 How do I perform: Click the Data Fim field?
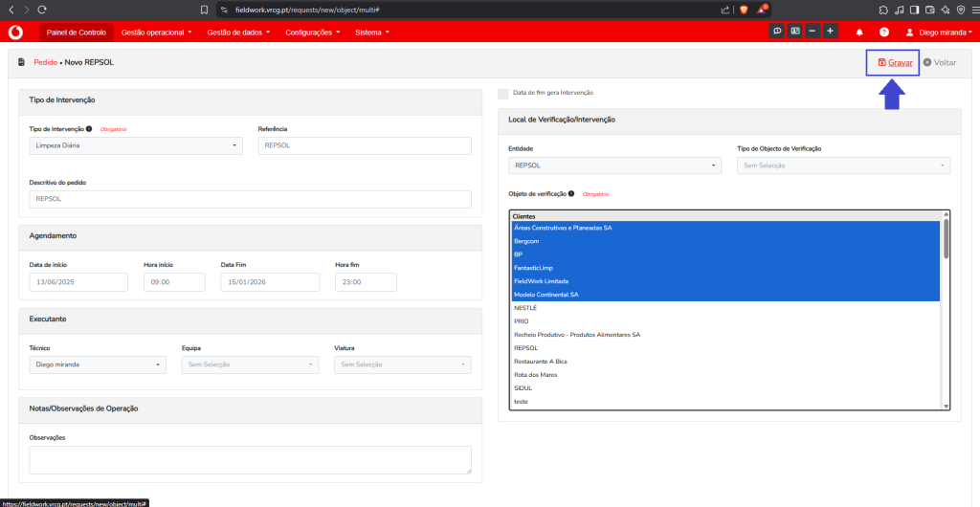pos(270,282)
